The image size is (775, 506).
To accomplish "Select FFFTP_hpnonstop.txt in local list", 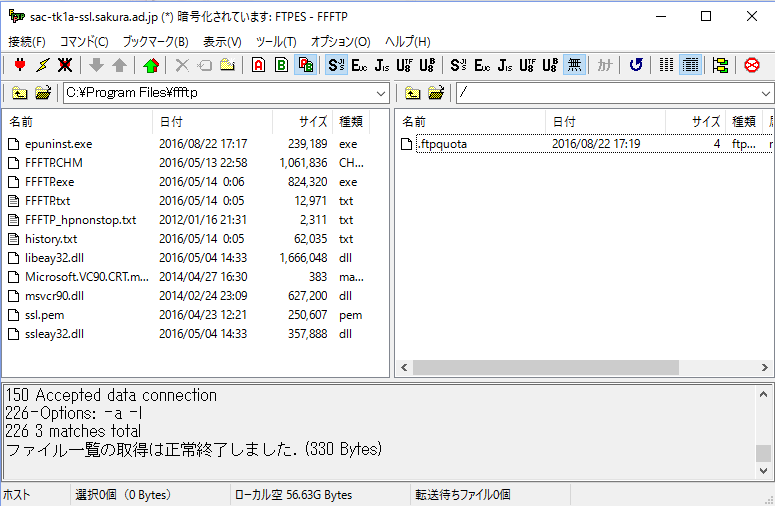I will pyautogui.click(x=81, y=220).
